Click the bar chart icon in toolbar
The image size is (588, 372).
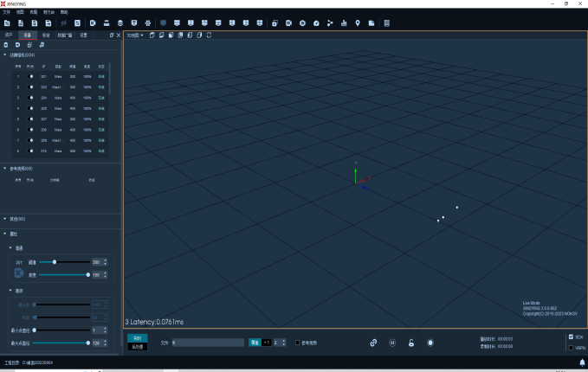pos(344,23)
